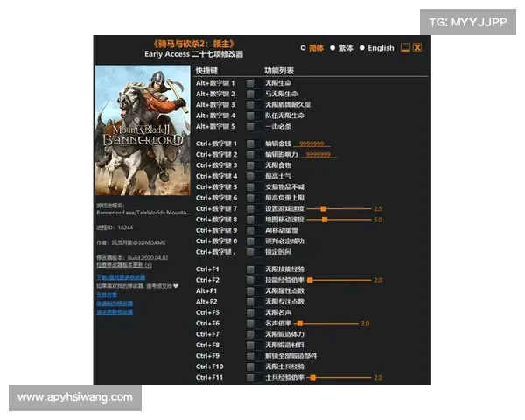525x420 pixels.
Task: Open the 下载/查找更多修改器 link
Action: pos(121,277)
